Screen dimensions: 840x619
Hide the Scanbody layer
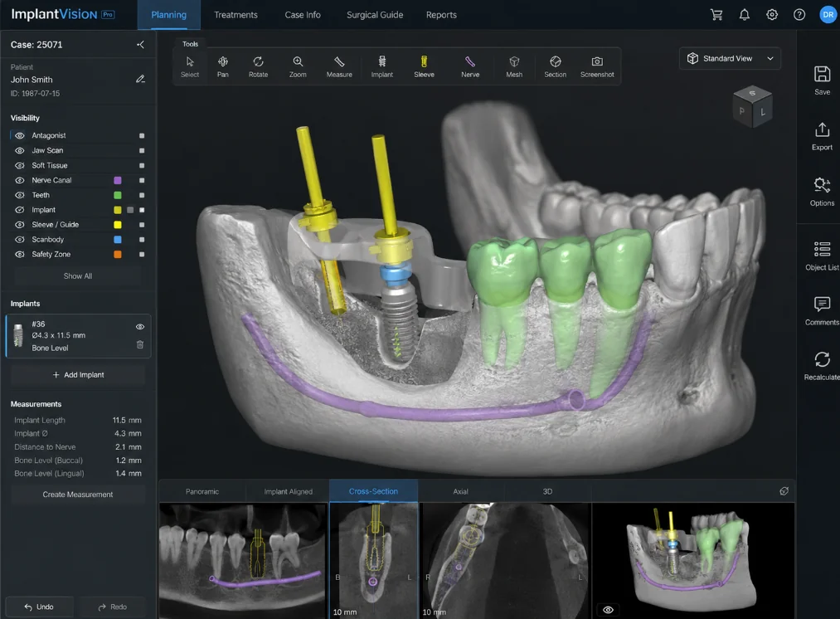tap(20, 240)
